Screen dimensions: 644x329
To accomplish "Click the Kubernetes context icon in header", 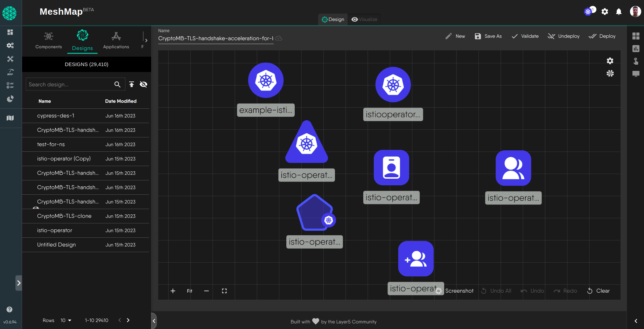I will click(588, 12).
